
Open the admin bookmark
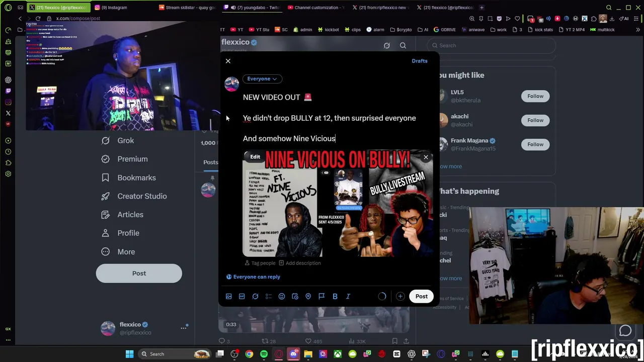tap(303, 30)
